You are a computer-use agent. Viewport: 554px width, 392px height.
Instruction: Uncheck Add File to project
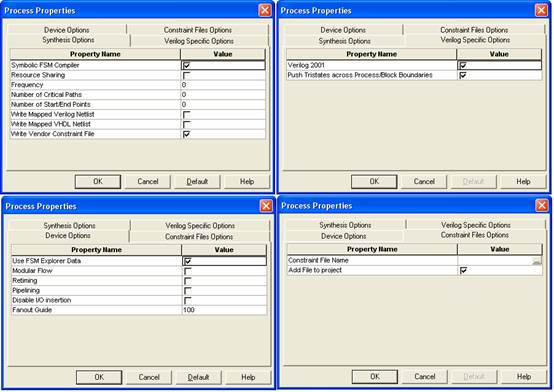464,270
